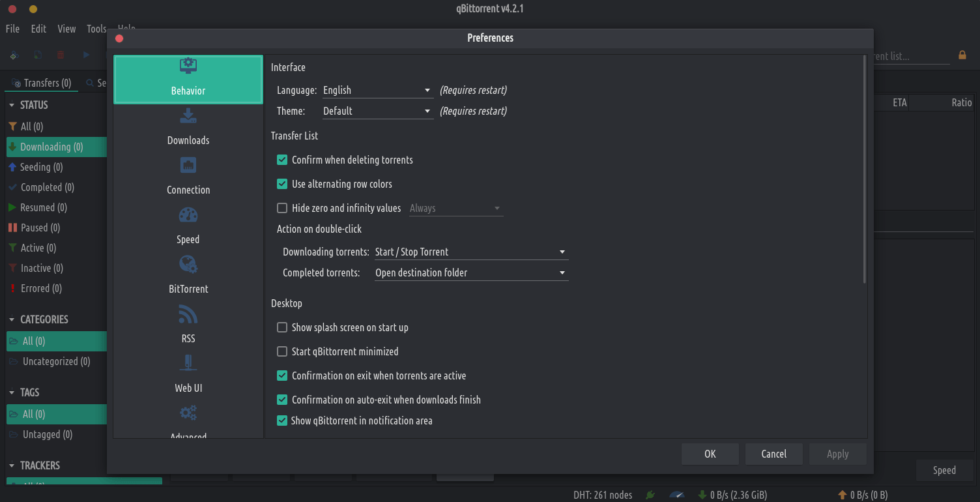Viewport: 980px width, 502px height.
Task: Click the OK button
Action: click(710, 454)
